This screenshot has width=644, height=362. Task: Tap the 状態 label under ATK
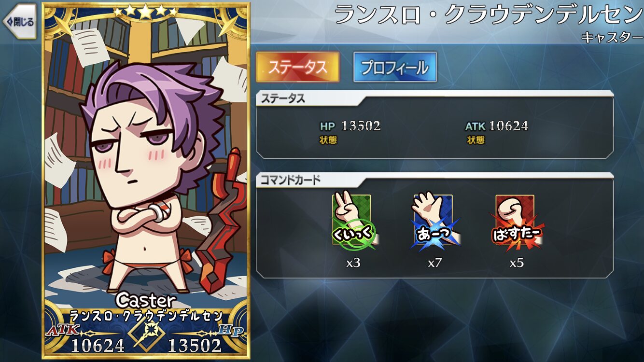[476, 139]
